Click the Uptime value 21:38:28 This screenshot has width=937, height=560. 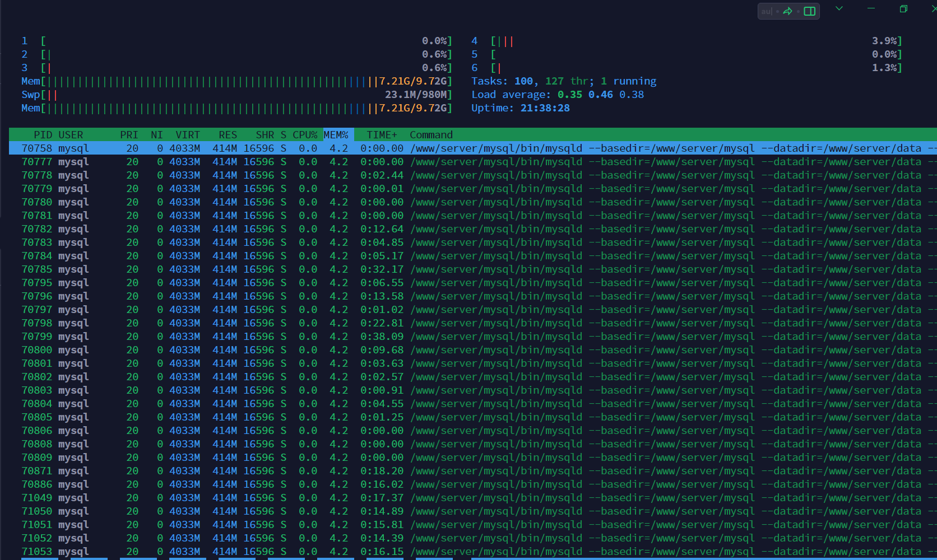tap(545, 108)
